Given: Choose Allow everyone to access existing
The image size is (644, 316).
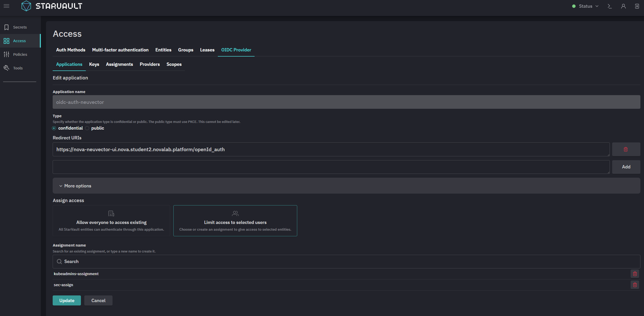Looking at the screenshot, I should [111, 221].
